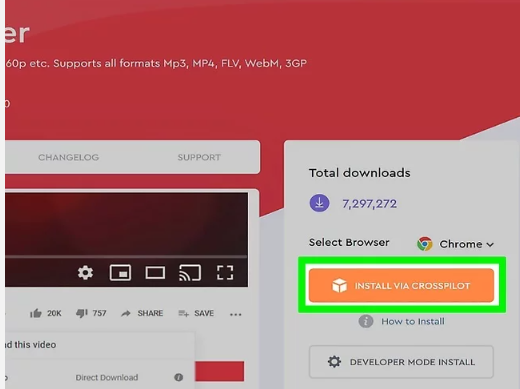Open the How to Install link
Image resolution: width=520 pixels, height=389 pixels.
pos(413,321)
